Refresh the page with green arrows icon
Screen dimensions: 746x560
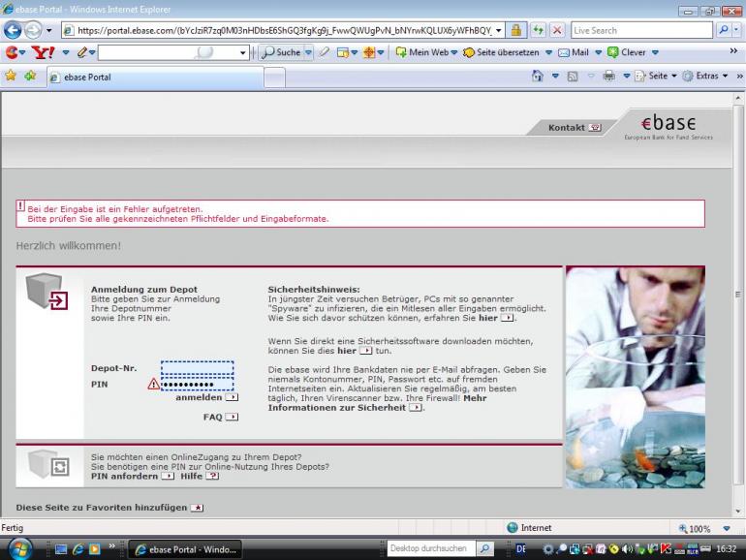[538, 30]
